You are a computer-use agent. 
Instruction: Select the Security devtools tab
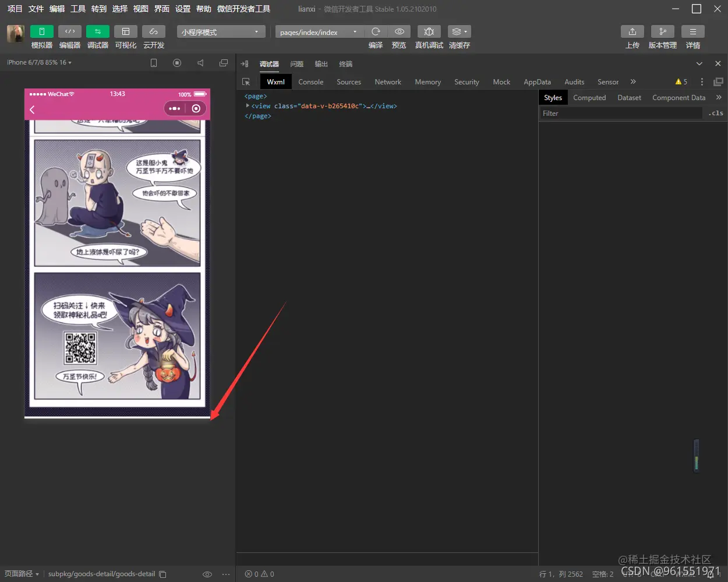467,82
